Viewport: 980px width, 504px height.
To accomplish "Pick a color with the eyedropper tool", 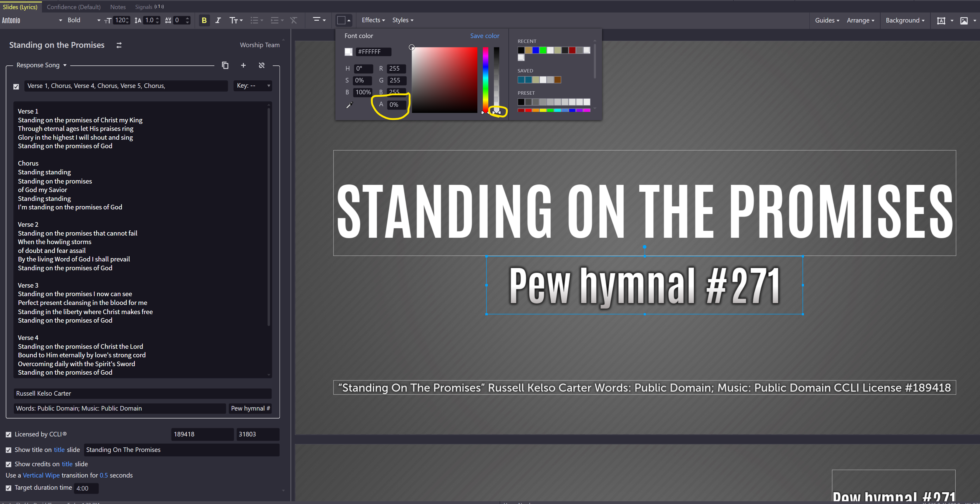I will click(x=349, y=105).
